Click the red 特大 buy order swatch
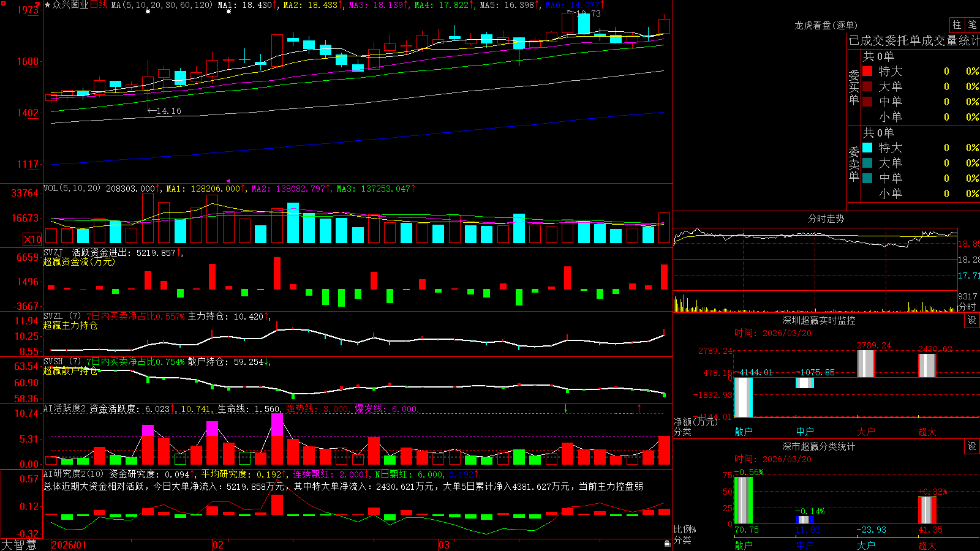 point(867,71)
